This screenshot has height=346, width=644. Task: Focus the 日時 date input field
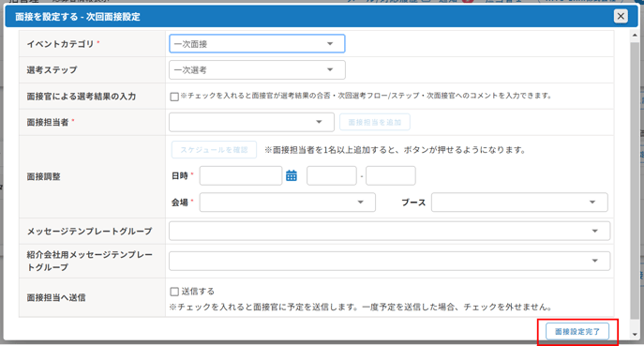pyautogui.click(x=241, y=176)
